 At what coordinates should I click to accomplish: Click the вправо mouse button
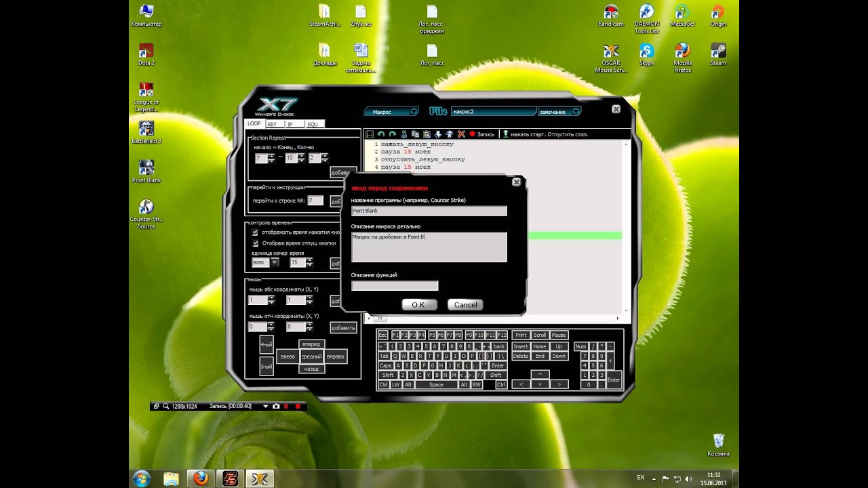point(336,357)
